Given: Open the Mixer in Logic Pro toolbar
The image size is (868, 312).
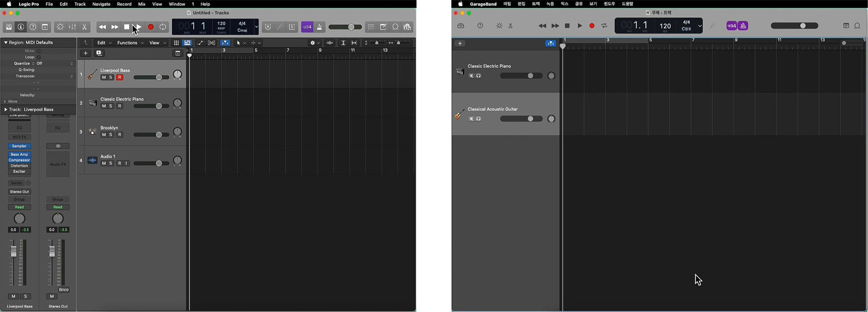Looking at the screenshot, I should [x=72, y=27].
